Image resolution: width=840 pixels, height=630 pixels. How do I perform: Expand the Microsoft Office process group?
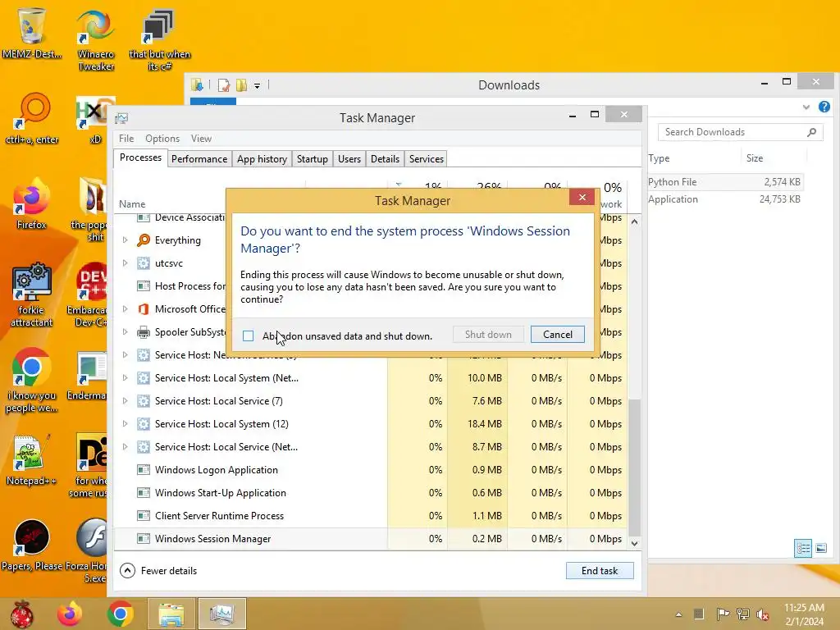[125, 309]
